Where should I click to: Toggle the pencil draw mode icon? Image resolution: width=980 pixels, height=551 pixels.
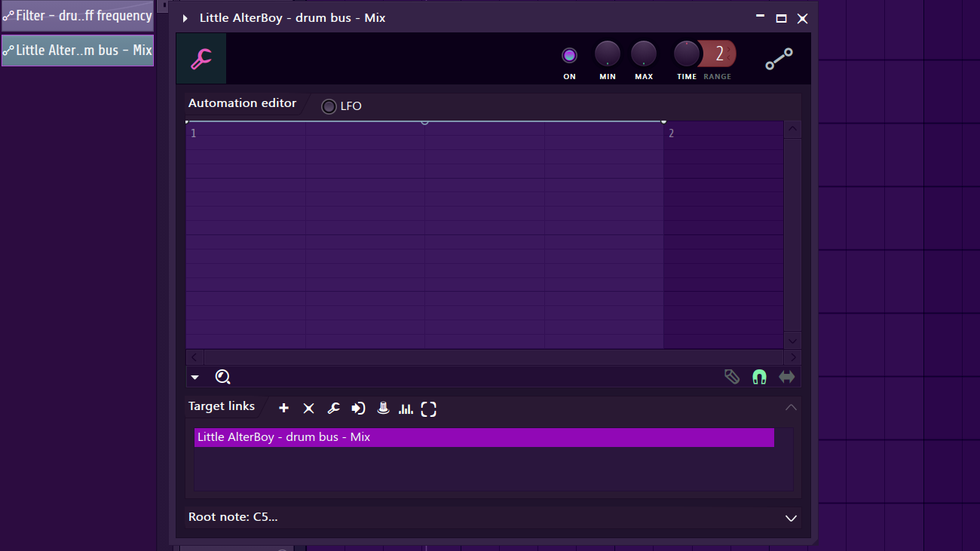click(731, 377)
